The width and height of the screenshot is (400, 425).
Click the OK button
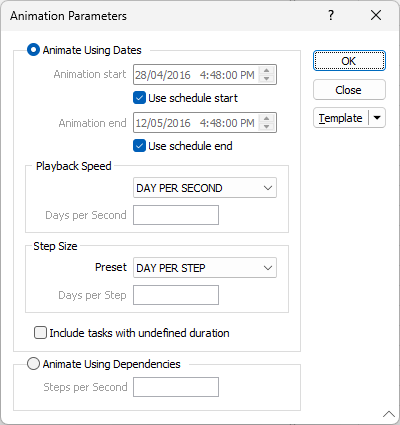pyautogui.click(x=349, y=61)
